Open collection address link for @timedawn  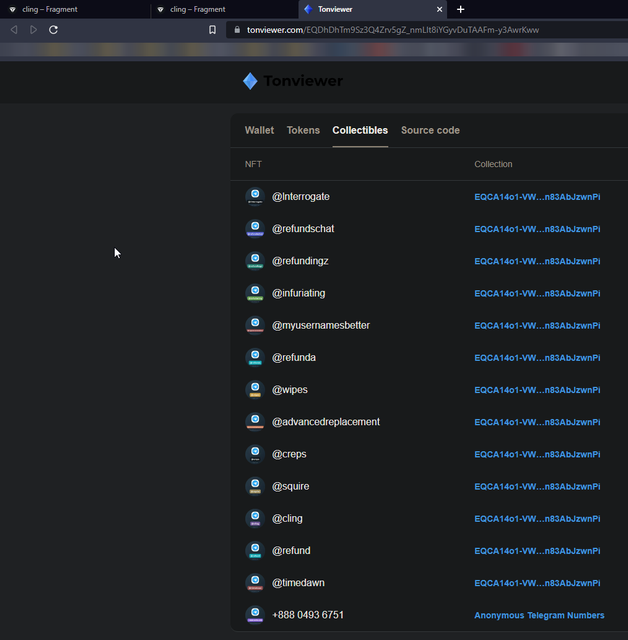point(537,583)
